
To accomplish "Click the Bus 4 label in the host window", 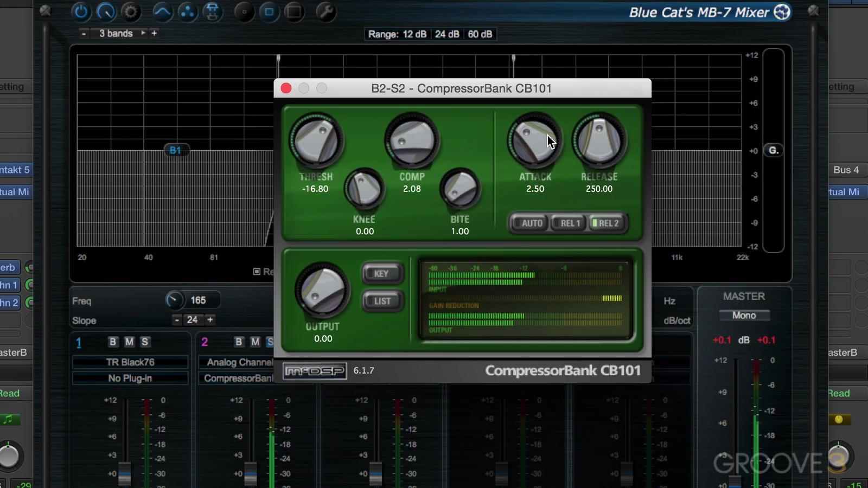I will (x=846, y=170).
